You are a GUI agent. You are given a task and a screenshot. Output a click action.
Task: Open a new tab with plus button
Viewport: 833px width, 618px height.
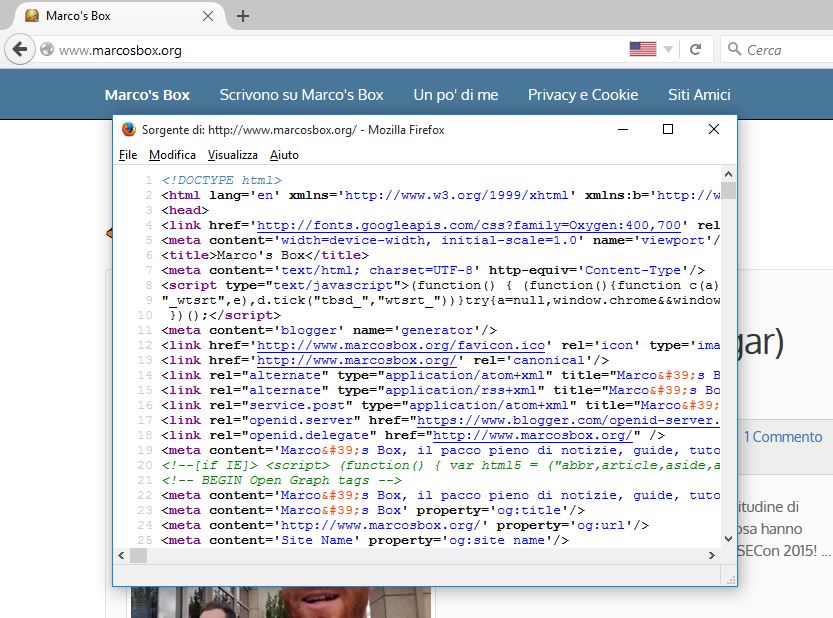(x=243, y=16)
